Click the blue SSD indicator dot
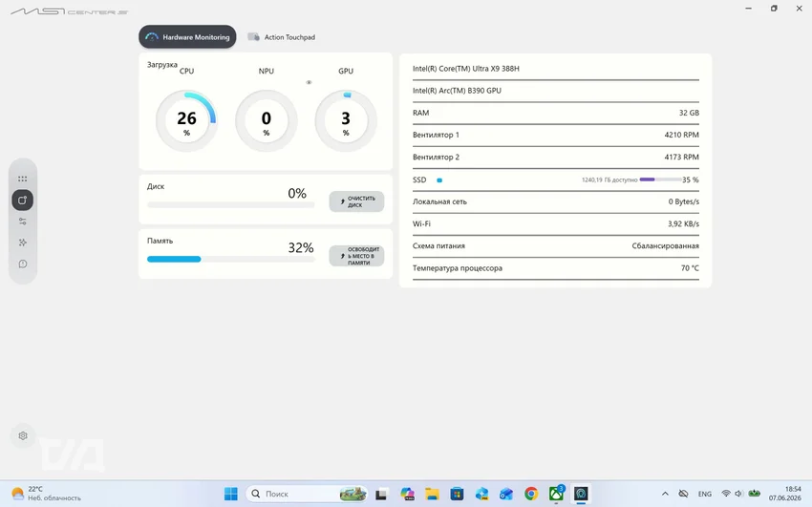Image resolution: width=812 pixels, height=507 pixels. (x=439, y=180)
